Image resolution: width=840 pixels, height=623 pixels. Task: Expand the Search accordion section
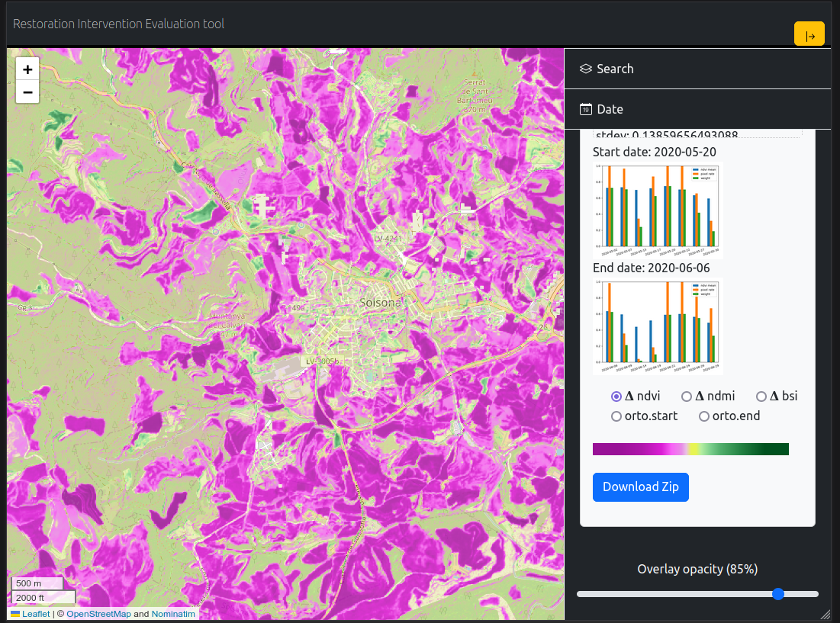[697, 69]
